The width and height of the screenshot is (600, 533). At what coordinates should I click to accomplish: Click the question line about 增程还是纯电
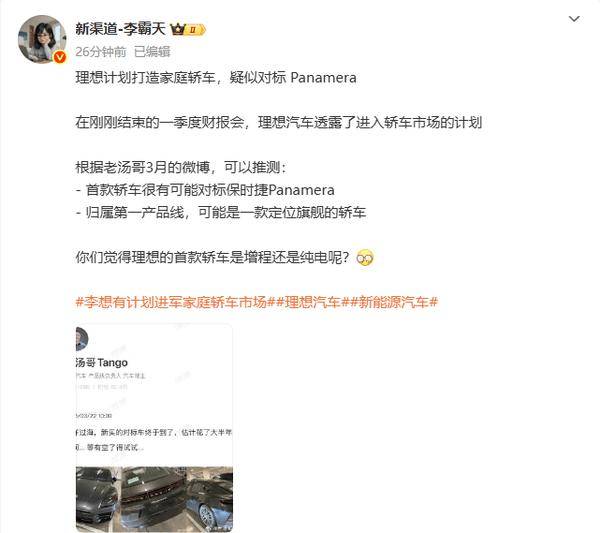coord(212,258)
